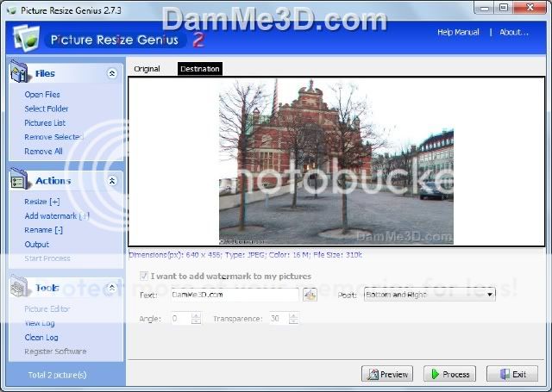This screenshot has height=392, width=552.
Task: Click the Actions panel checklist icon
Action: [20, 180]
